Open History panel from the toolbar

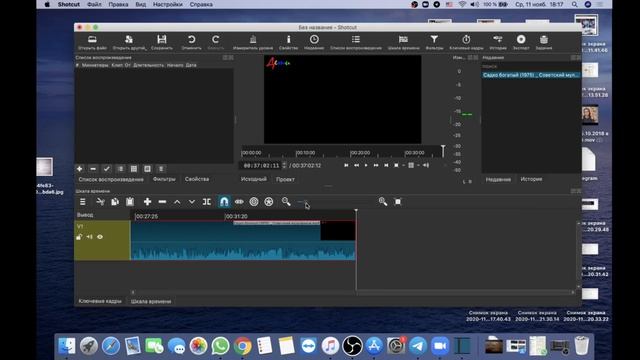pos(498,40)
